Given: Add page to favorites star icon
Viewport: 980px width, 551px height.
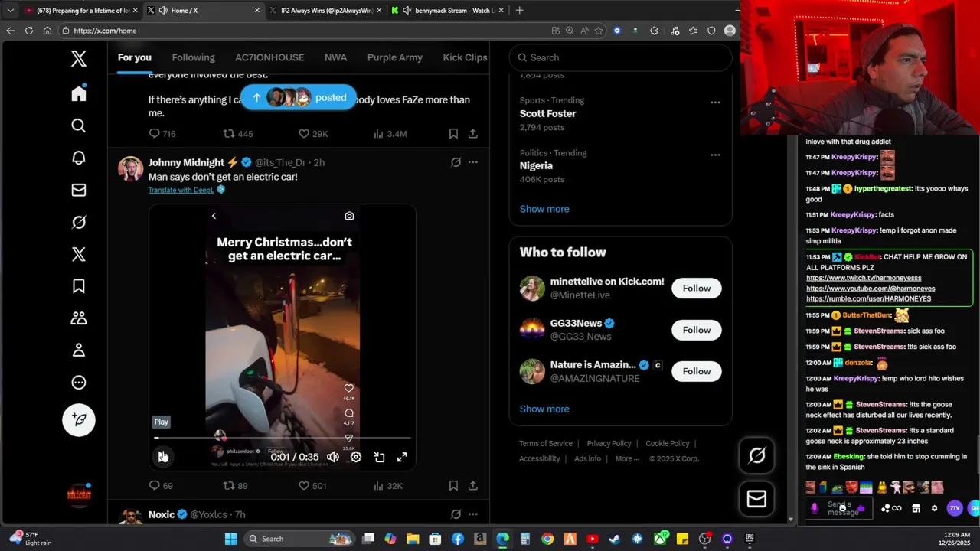Looking at the screenshot, I should click(599, 31).
